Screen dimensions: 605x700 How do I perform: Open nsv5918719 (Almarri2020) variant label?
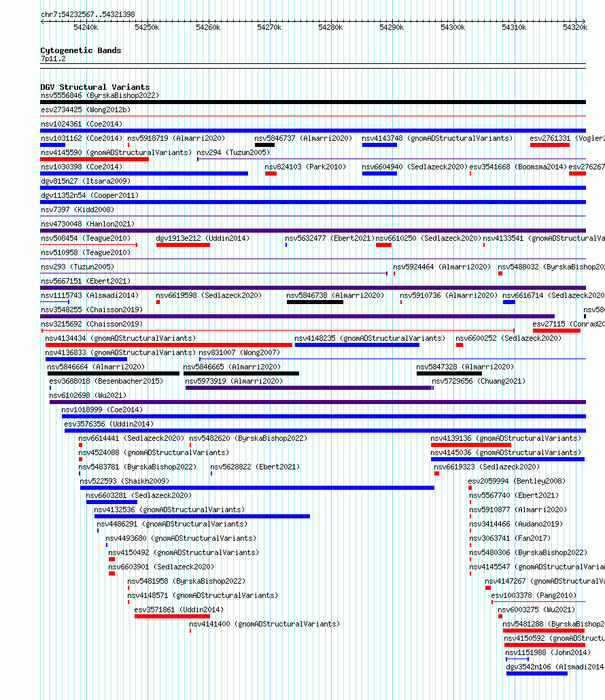[x=176, y=138]
